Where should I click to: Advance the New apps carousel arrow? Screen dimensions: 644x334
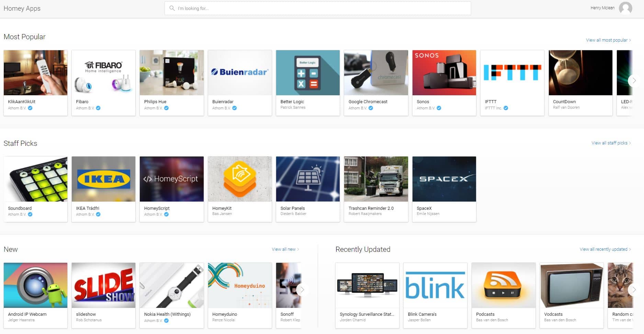[302, 290]
